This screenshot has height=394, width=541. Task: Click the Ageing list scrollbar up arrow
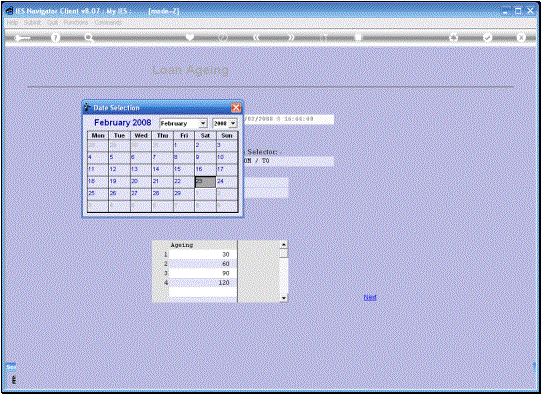click(284, 245)
